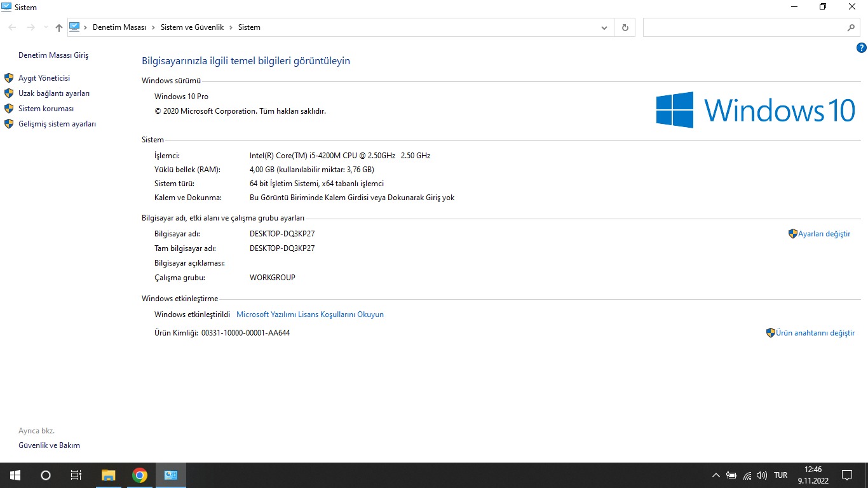868x488 pixels.
Task: Open the recent locations dropdown arrow
Action: point(46,27)
